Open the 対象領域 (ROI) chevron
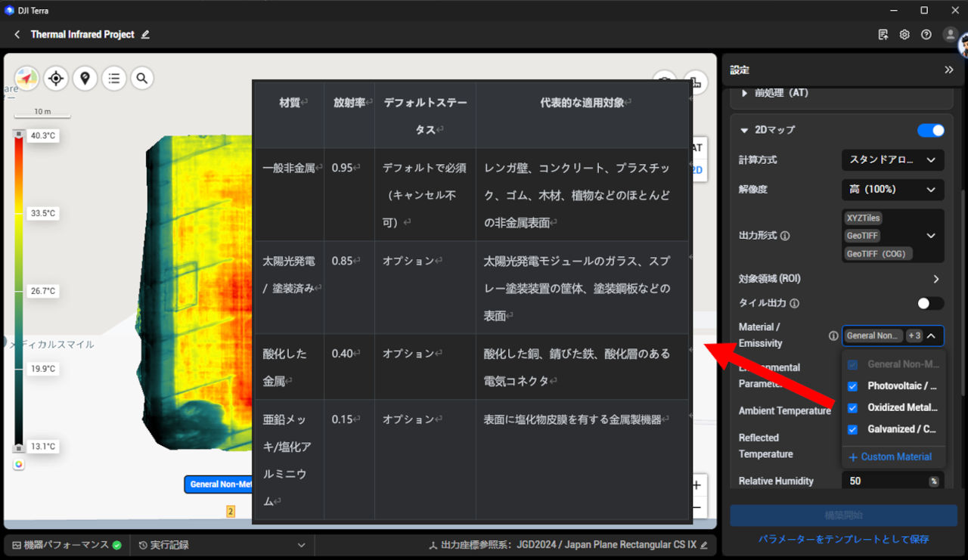 (x=936, y=279)
